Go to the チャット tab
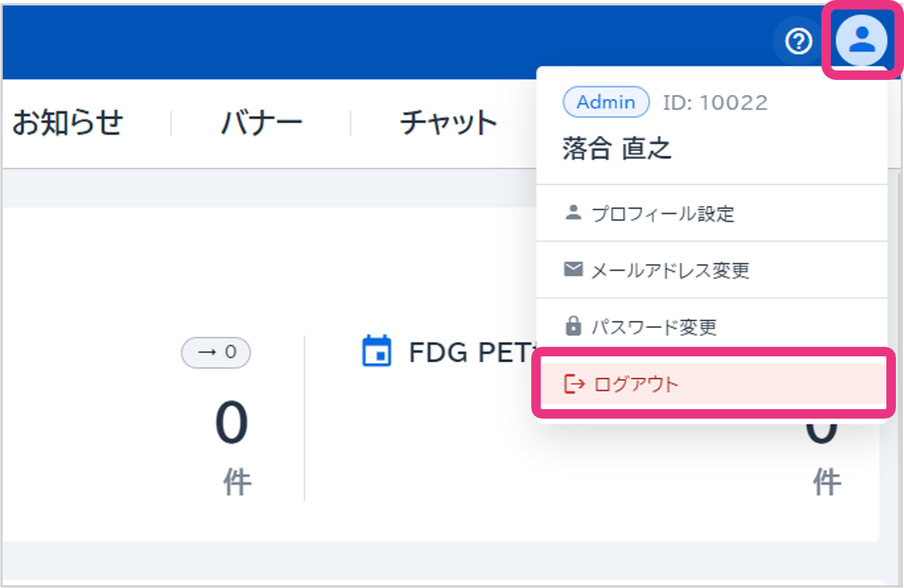904x588 pixels. click(x=449, y=123)
